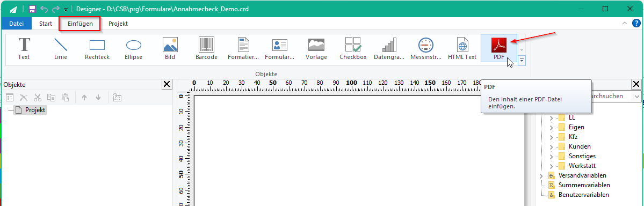644x206 pixels.
Task: Expand the Werkstatt folder
Action: [551, 166]
